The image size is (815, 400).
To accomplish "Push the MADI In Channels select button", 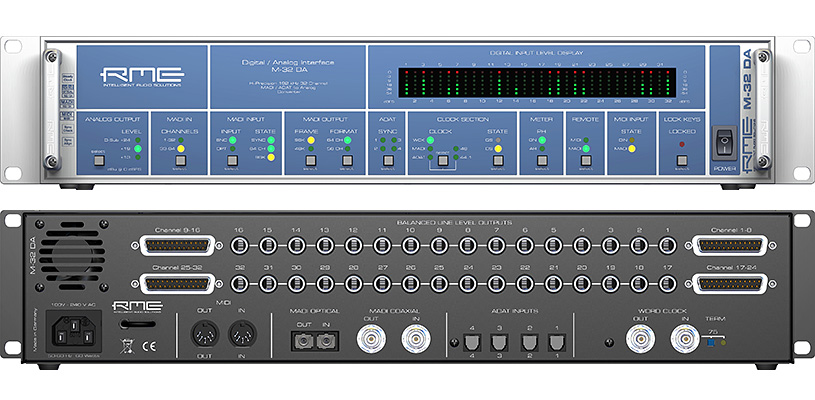I will pos(180,160).
